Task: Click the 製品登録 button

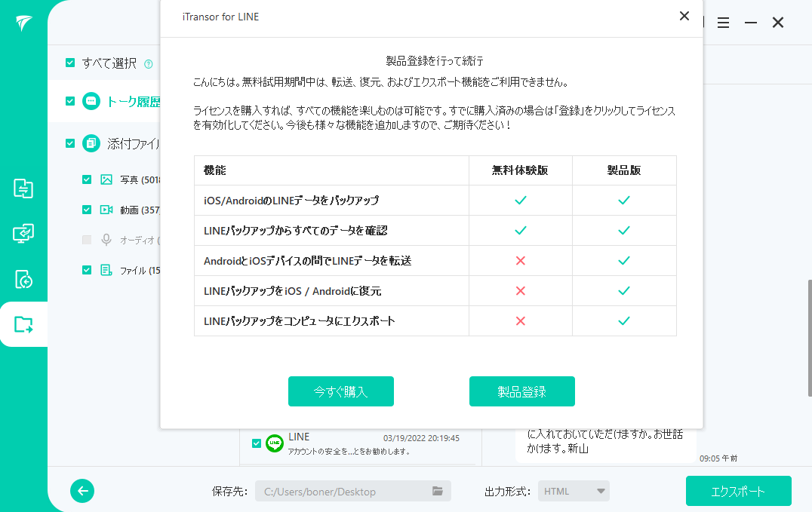Action: pyautogui.click(x=522, y=391)
